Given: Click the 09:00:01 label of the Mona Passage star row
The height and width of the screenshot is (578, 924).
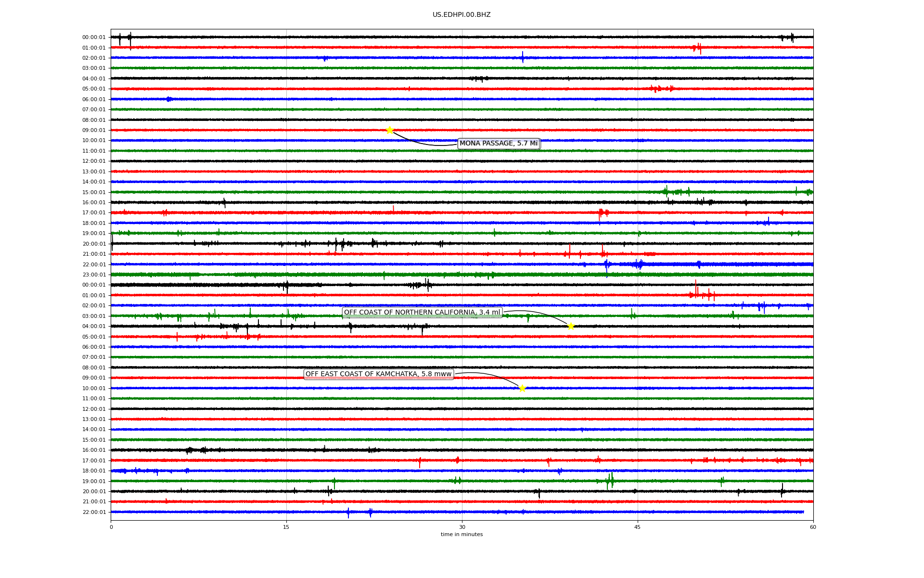Looking at the screenshot, I should click(x=94, y=131).
